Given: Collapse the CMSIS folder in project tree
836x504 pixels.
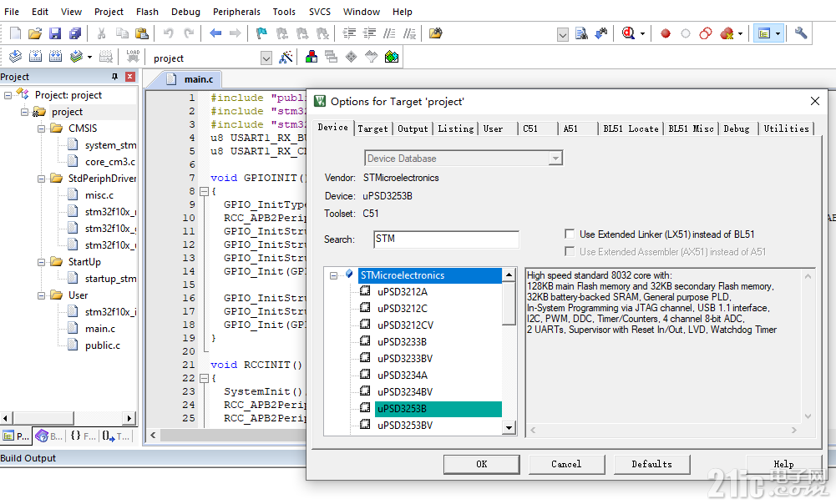Looking at the screenshot, I should coord(41,129).
